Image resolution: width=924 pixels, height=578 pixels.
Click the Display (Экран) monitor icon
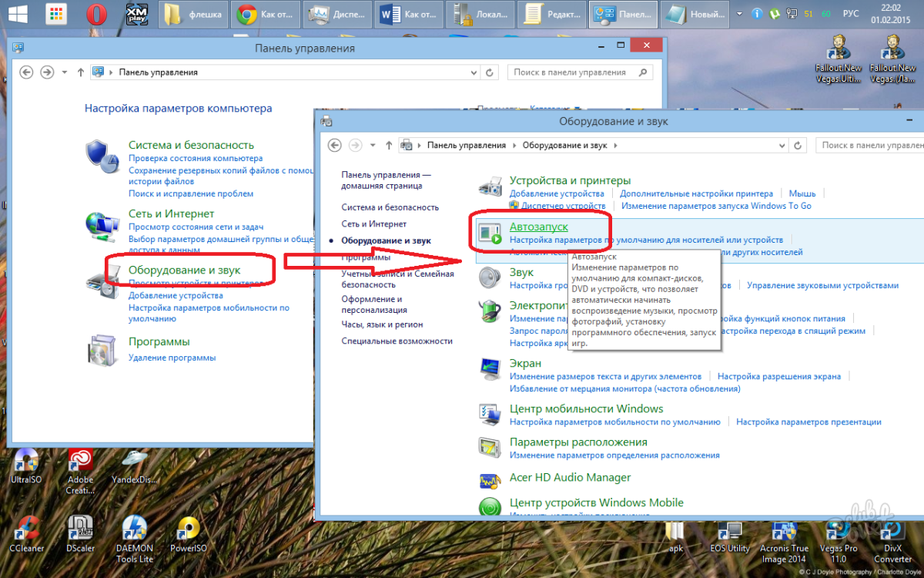click(490, 368)
